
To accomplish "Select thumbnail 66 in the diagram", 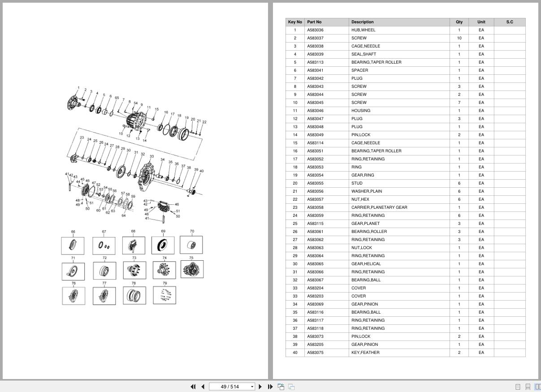I will (x=73, y=245).
